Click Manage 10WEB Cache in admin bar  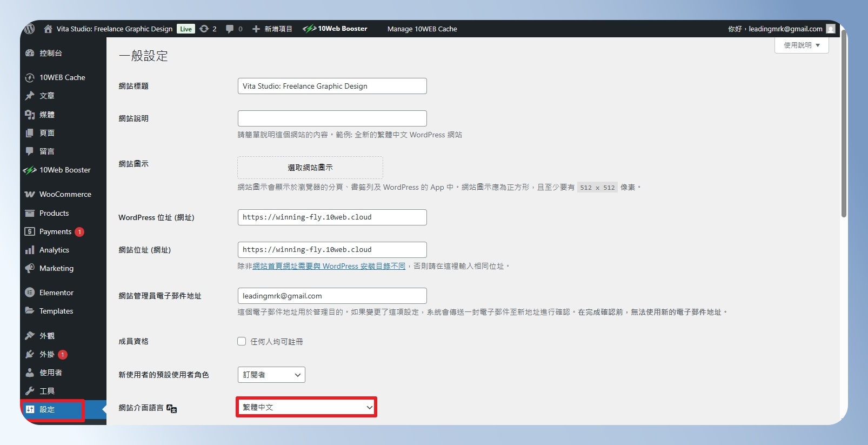coord(422,29)
